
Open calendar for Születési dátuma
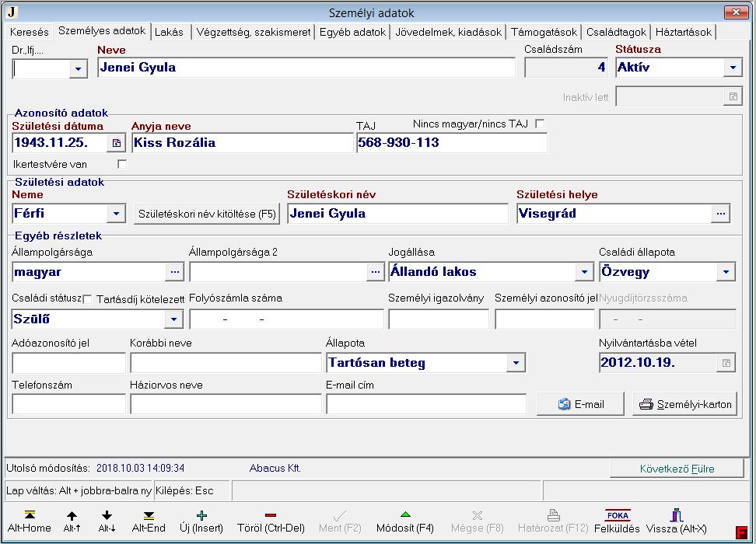(116, 143)
